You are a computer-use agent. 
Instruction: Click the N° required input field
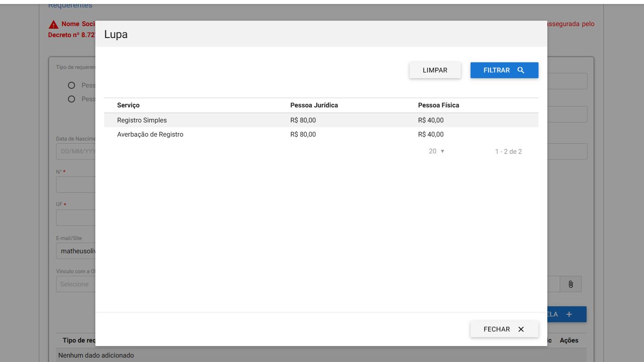tap(76, 184)
